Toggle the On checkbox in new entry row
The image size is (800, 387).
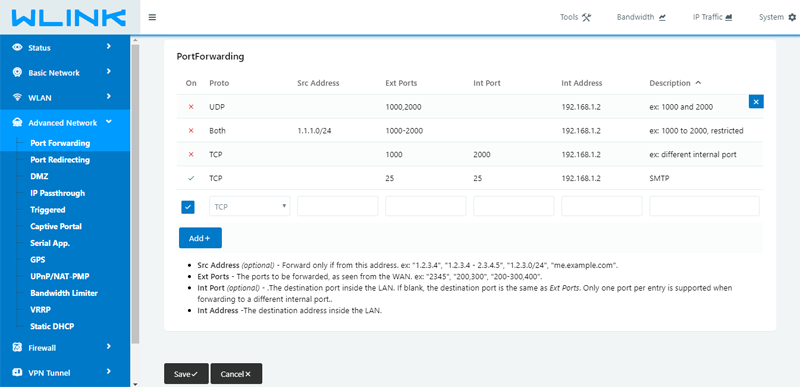tap(188, 207)
